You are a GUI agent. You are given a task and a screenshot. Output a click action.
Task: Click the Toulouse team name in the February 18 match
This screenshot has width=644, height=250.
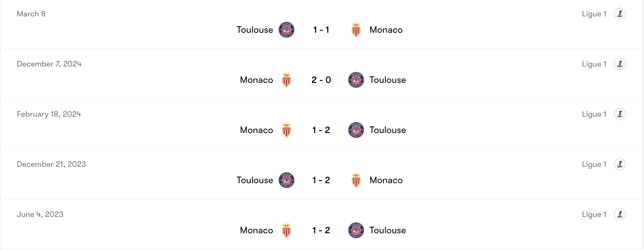(387, 130)
